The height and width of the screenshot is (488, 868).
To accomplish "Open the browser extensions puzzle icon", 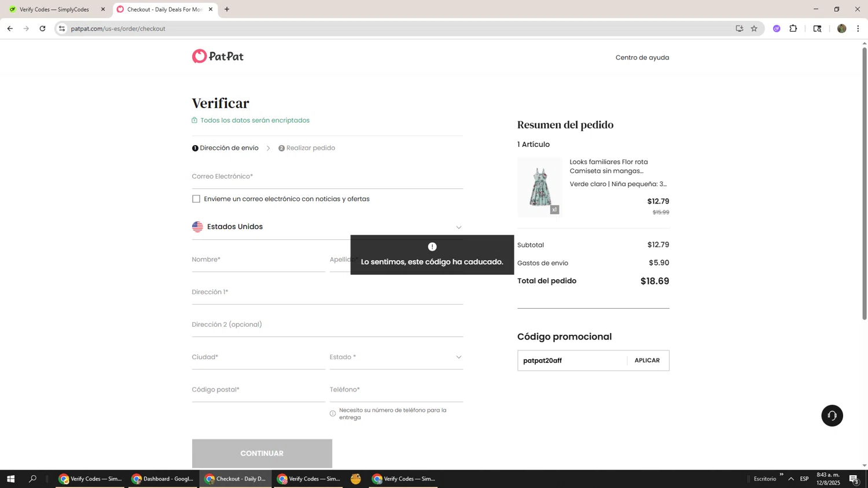I will [x=793, y=28].
